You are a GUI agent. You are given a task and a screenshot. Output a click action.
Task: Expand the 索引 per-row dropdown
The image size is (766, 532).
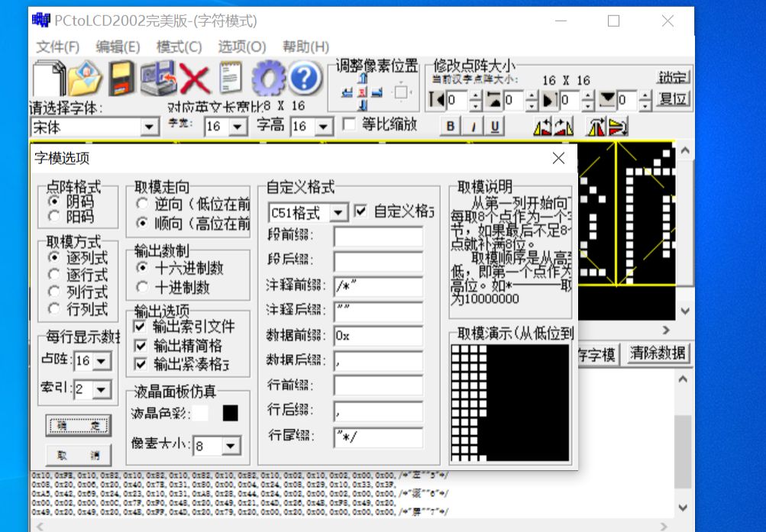tap(101, 390)
